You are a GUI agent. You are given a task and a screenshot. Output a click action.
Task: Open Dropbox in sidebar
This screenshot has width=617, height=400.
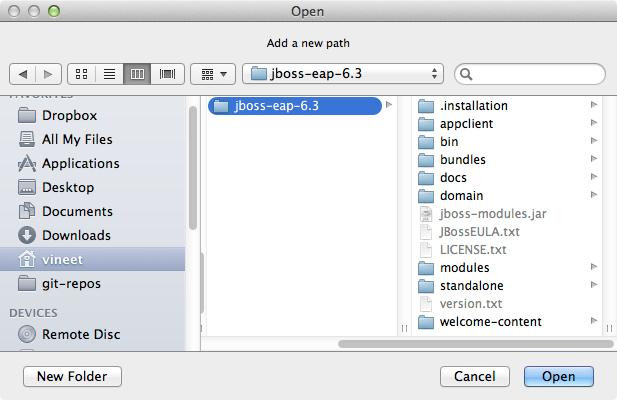tap(69, 115)
